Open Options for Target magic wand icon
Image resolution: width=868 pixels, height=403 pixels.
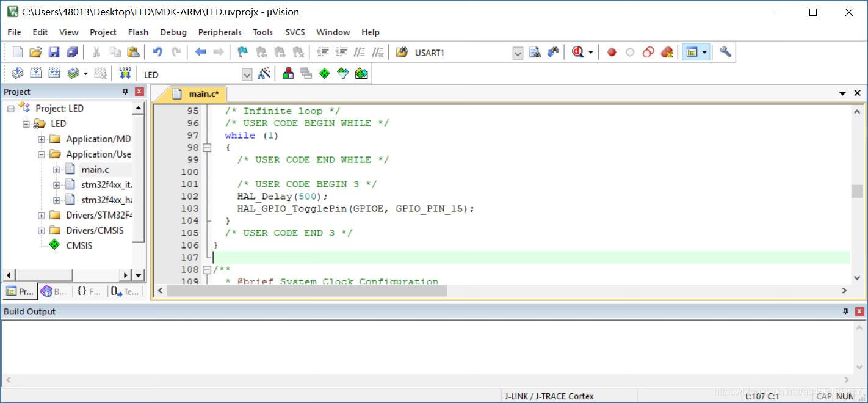pyautogui.click(x=264, y=74)
